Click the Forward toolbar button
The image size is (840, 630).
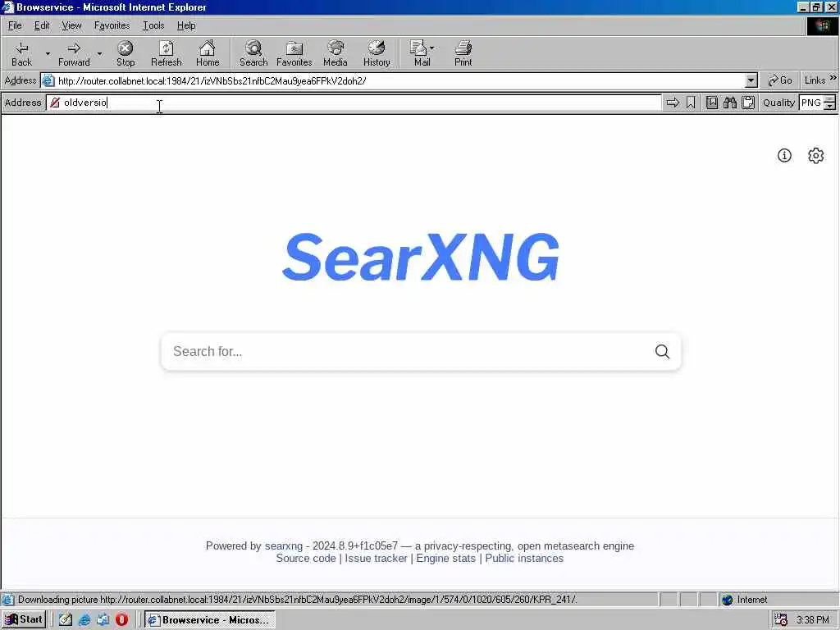74,53
